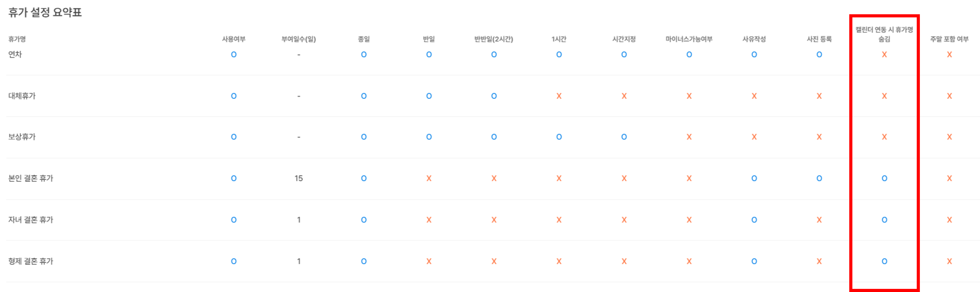This screenshot has width=980, height=292.
Task: Click 연차 row 사용여부 O mark
Action: tap(234, 54)
